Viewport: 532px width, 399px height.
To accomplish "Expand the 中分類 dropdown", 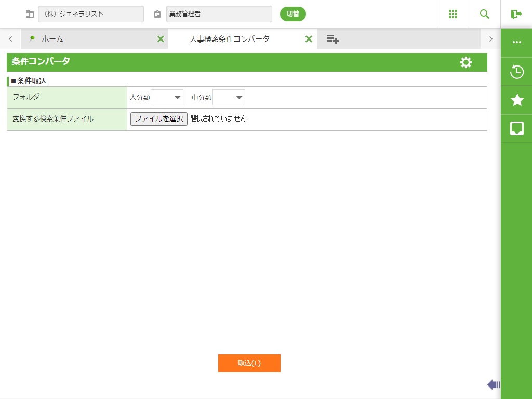I will pyautogui.click(x=229, y=97).
